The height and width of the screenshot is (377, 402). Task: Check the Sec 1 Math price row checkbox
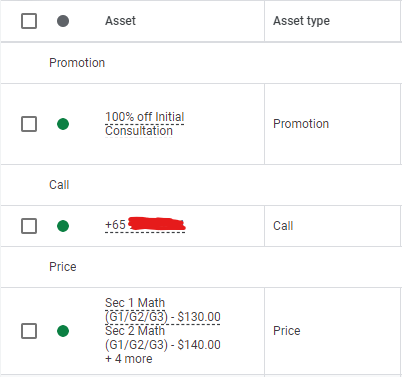29,331
